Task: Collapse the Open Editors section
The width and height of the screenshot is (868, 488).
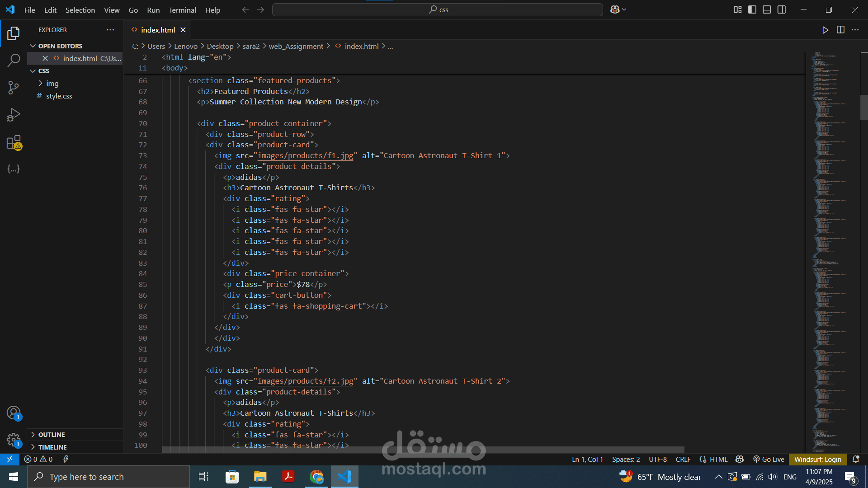Action: click(x=75, y=46)
